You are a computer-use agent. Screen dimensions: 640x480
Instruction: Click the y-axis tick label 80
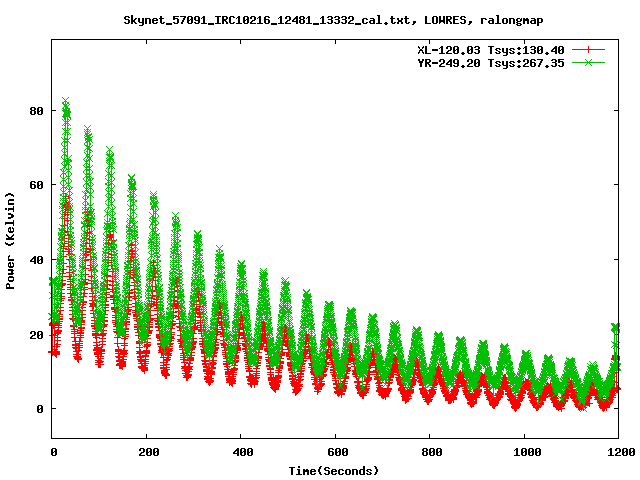click(36, 111)
